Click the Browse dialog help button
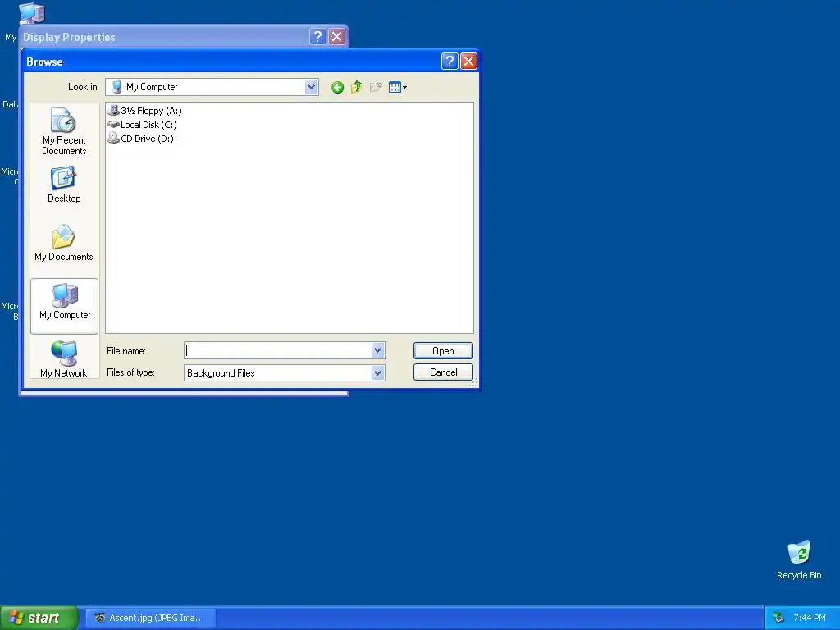Viewport: 840px width, 630px height. 450,61
